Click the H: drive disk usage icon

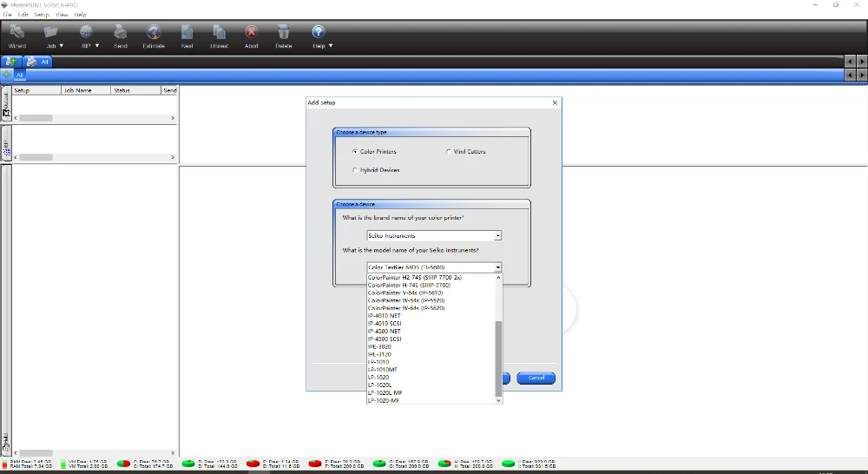(x=444, y=464)
